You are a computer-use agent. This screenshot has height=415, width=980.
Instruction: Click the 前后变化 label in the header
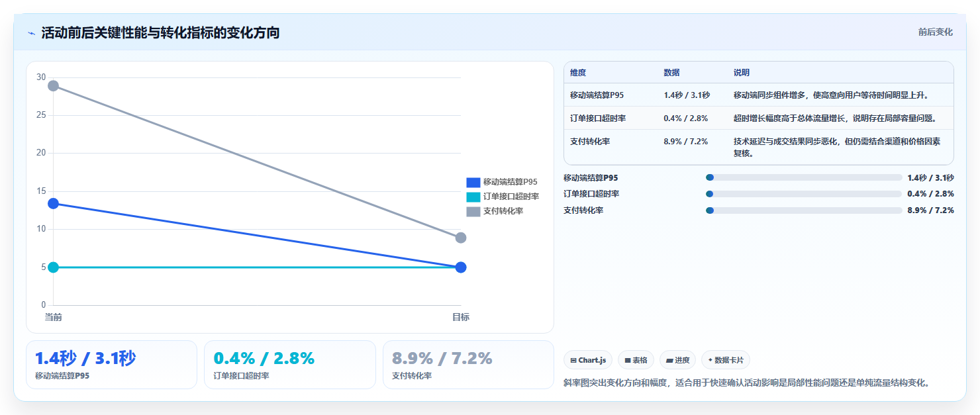[x=935, y=32]
